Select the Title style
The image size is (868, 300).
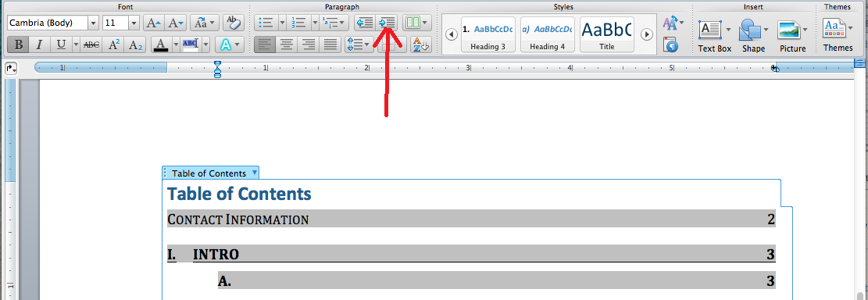coord(607,34)
